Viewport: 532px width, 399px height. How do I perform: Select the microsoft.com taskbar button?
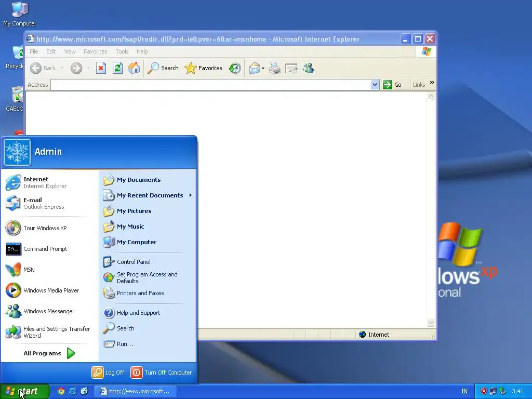click(135, 391)
